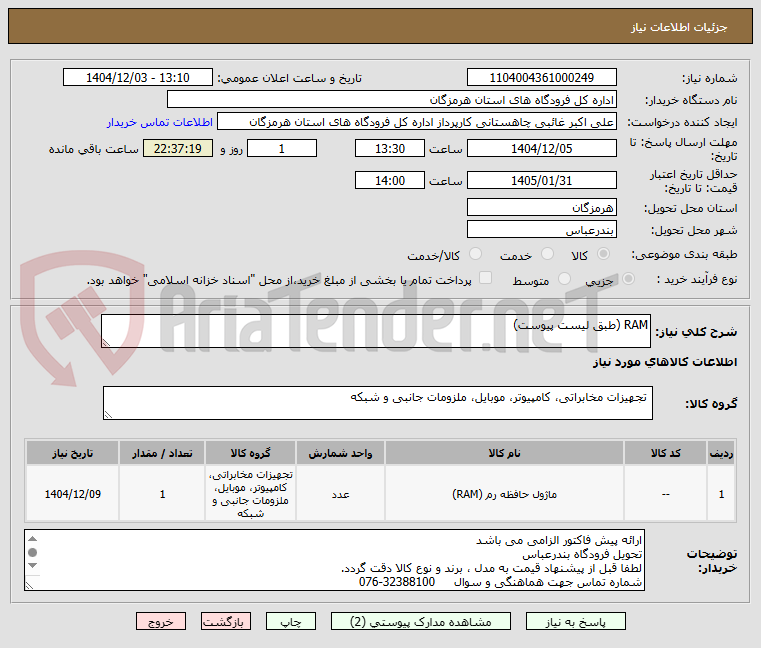Click buyer organization name field
This screenshot has height=648, width=761.
tap(392, 100)
